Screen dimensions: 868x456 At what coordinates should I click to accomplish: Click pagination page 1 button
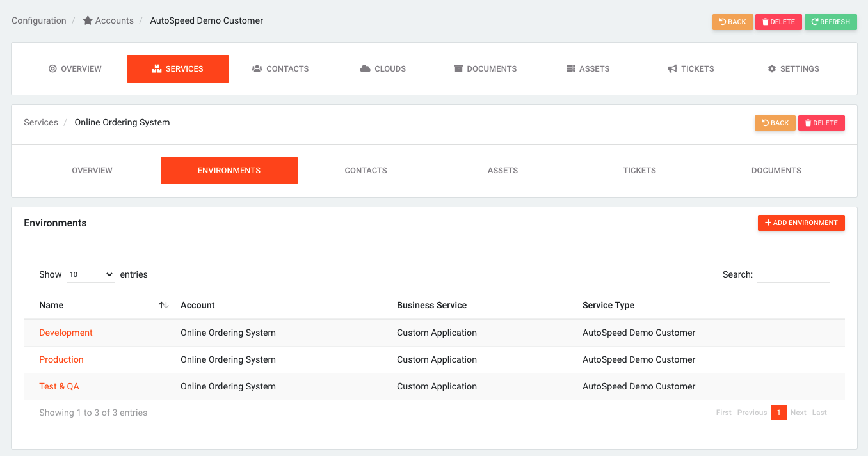click(x=778, y=413)
